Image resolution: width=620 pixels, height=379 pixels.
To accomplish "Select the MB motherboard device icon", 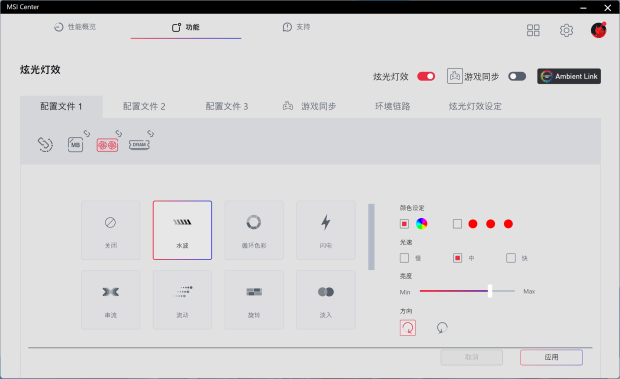I will pyautogui.click(x=76, y=145).
